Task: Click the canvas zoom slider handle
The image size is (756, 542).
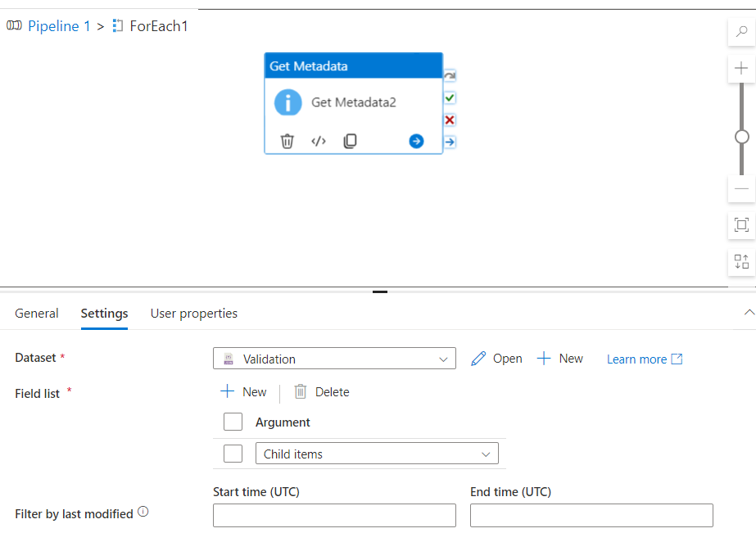Action: point(741,137)
